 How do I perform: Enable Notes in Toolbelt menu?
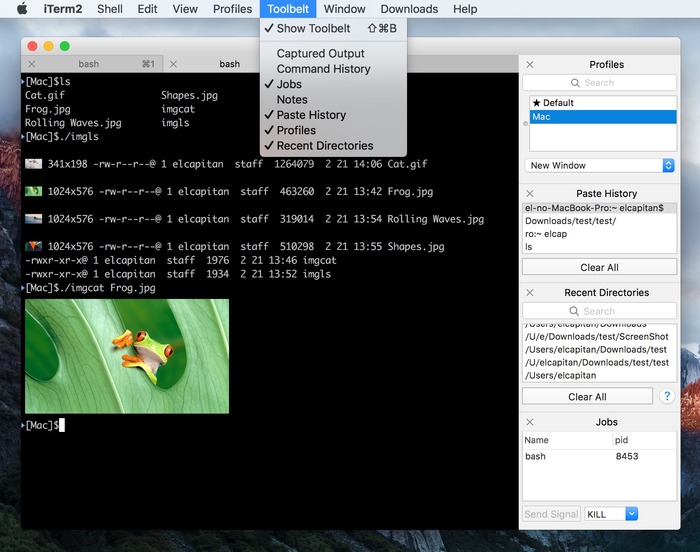pyautogui.click(x=333, y=100)
